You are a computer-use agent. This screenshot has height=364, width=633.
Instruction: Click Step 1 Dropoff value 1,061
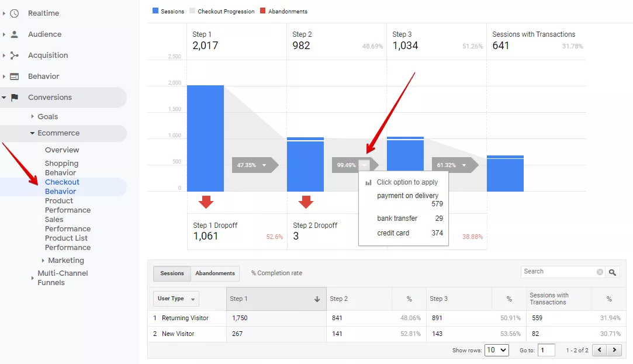pyautogui.click(x=206, y=236)
